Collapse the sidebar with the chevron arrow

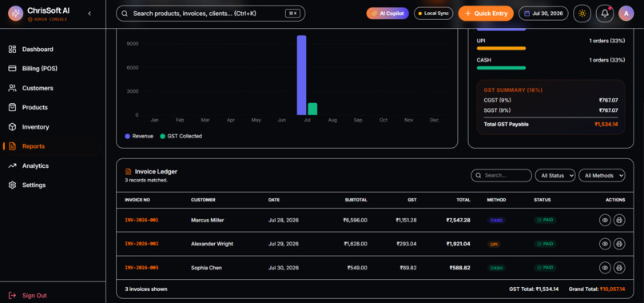(89, 14)
